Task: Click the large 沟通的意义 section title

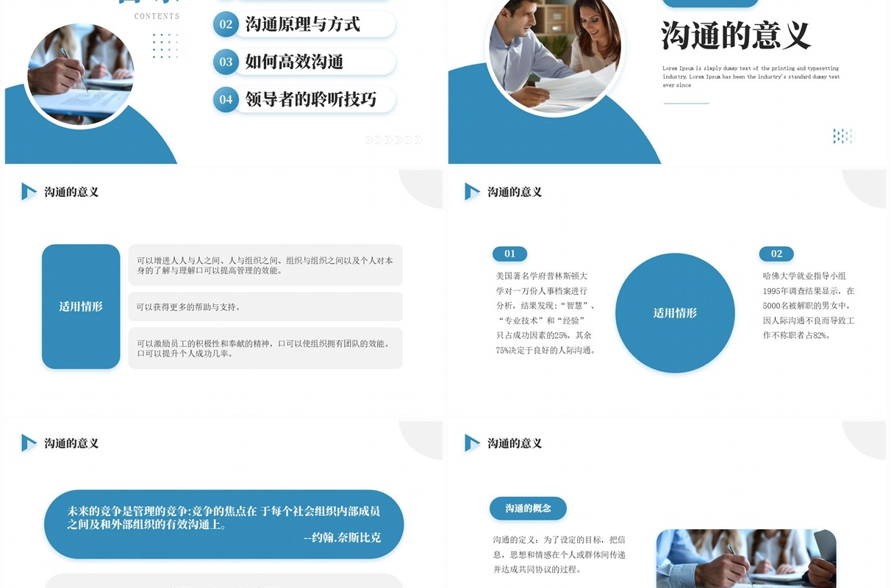Action: (x=736, y=35)
